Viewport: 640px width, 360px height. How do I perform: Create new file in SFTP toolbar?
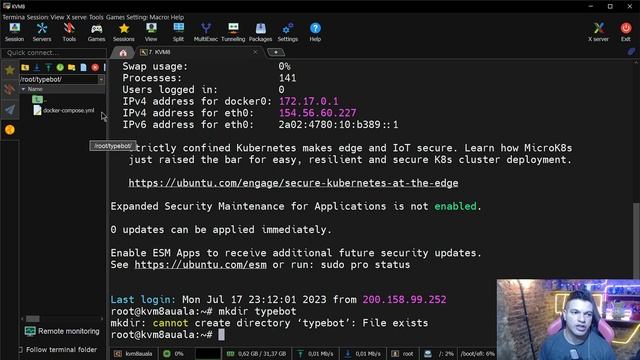(83, 67)
